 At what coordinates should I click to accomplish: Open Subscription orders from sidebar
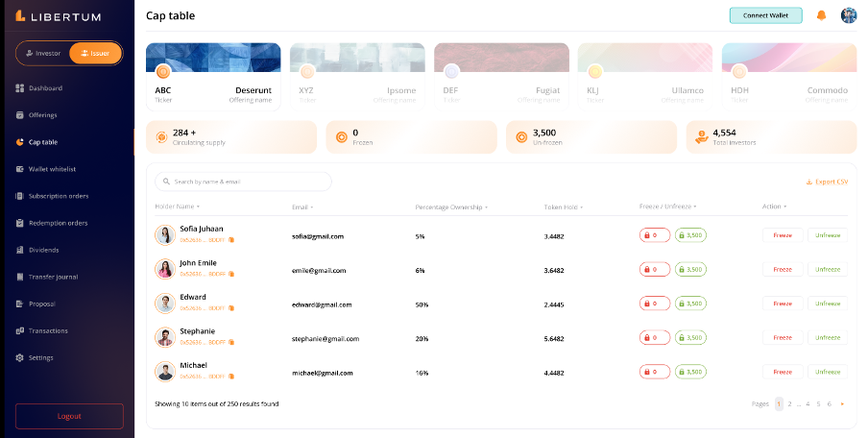click(58, 196)
